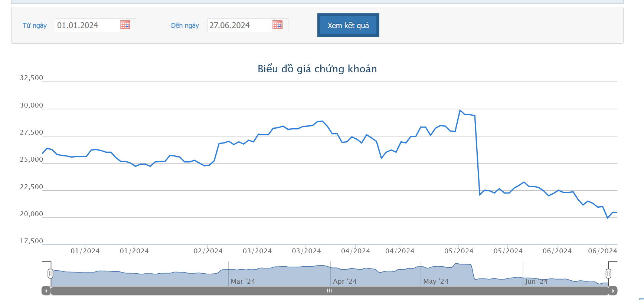This screenshot has height=300, width=644.
Task: Click the navigator scrollbar center grip
Action: coord(329,291)
